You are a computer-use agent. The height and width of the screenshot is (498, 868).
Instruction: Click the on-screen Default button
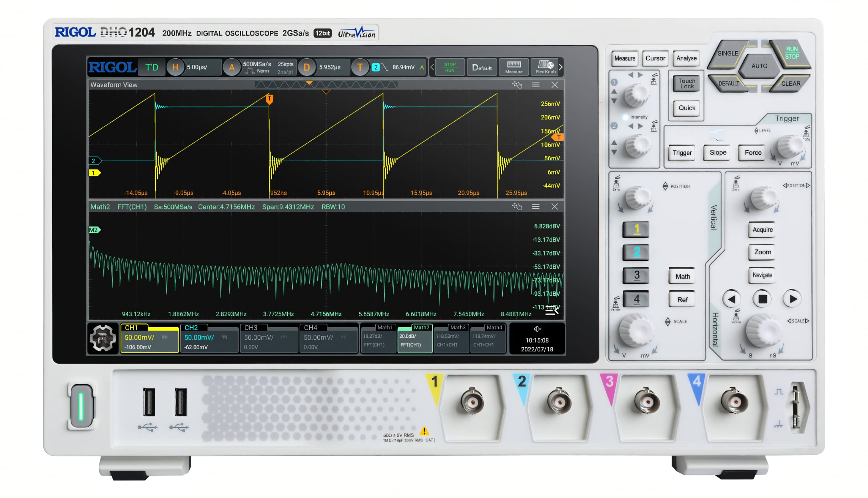coord(482,67)
